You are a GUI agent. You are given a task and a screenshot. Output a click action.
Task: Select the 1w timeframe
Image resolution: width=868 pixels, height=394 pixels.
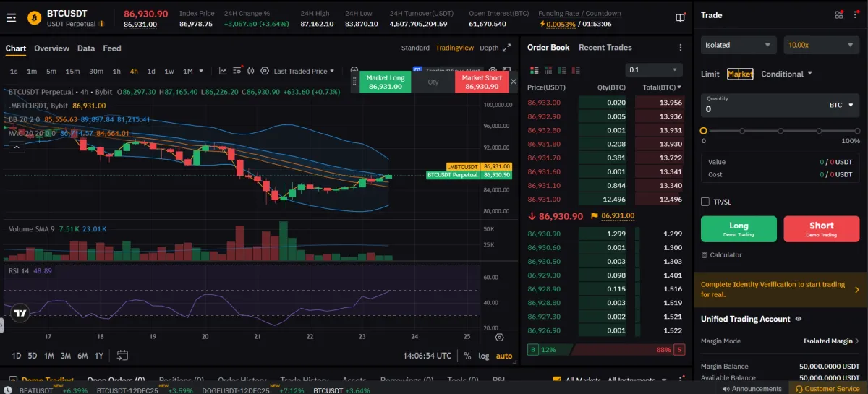(x=169, y=71)
